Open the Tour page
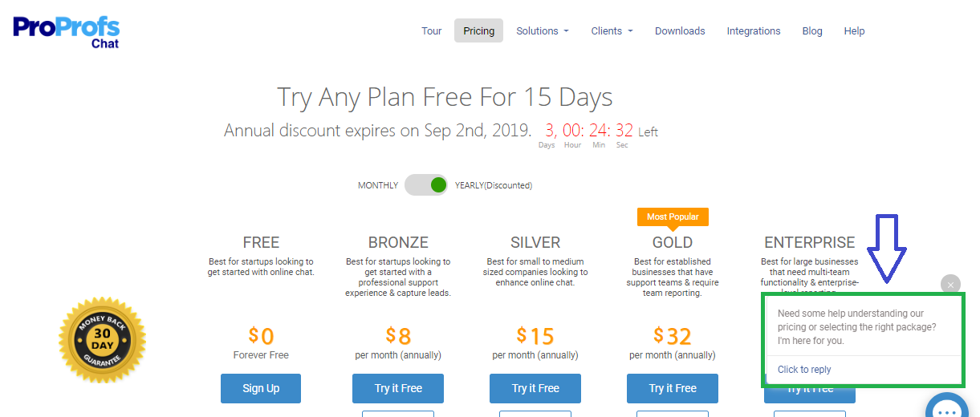This screenshot has width=980, height=417. (432, 31)
